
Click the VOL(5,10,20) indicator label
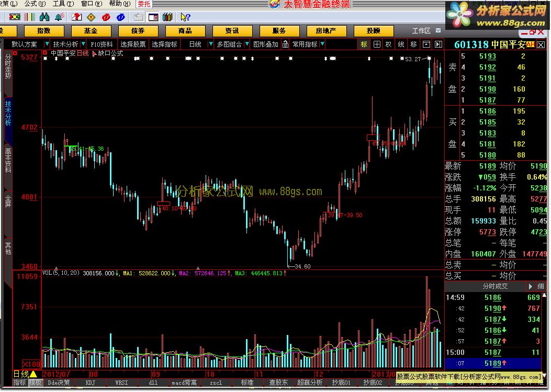tap(61, 273)
